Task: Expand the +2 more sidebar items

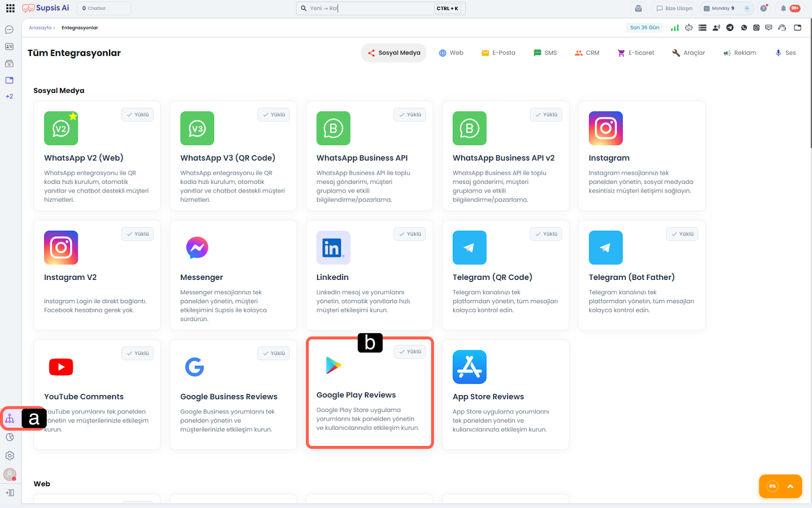Action: (x=9, y=97)
